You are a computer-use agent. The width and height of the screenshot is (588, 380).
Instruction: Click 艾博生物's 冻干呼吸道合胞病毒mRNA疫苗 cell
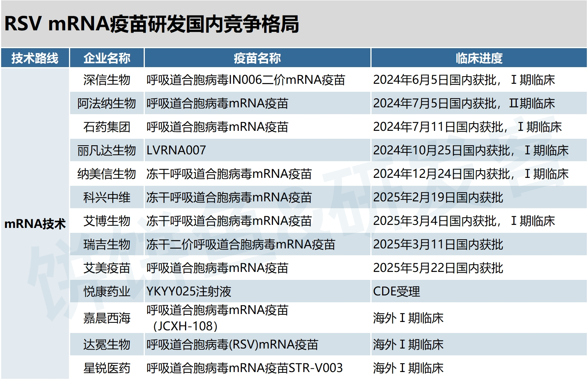point(257,221)
